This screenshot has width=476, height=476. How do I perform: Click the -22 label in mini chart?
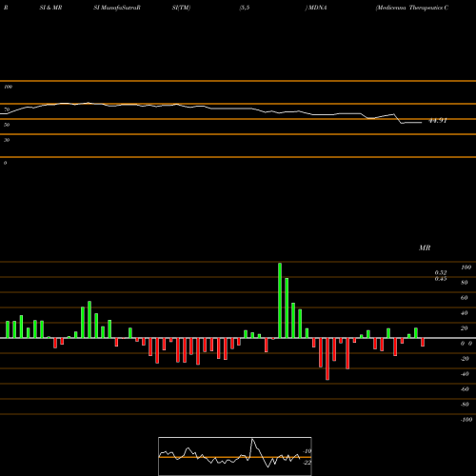[x=307, y=463]
